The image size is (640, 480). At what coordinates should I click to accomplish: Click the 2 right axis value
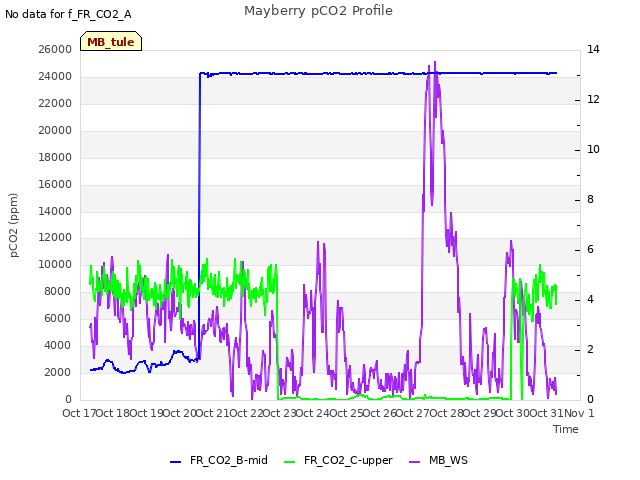click(591, 349)
